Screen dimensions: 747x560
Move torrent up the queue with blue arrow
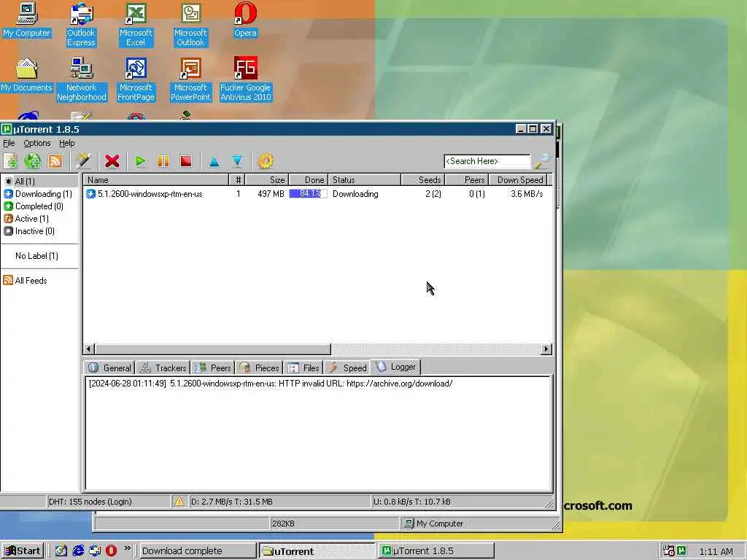click(214, 162)
